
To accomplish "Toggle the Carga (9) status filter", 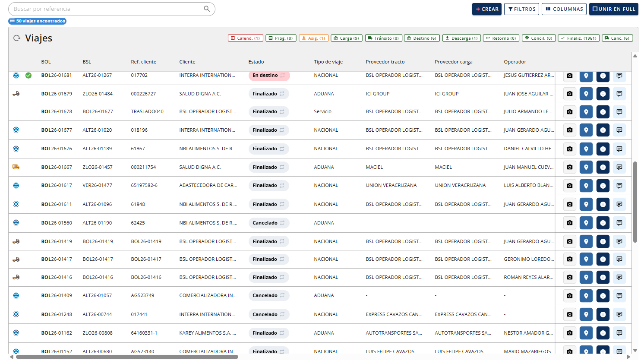I will 347,38.
